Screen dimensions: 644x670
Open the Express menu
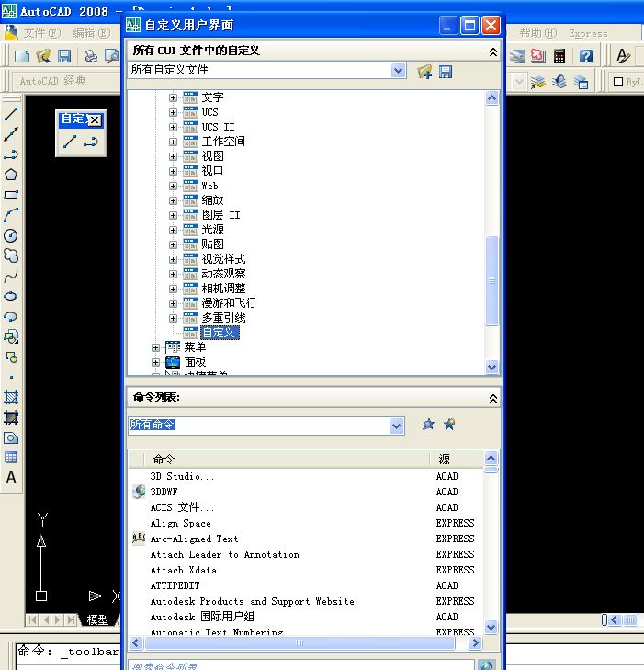(589, 33)
